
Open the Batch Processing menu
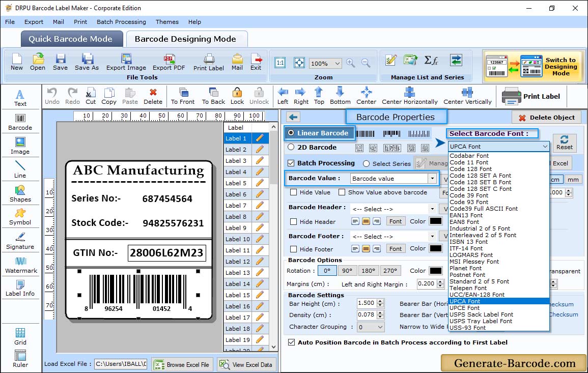[x=121, y=22]
